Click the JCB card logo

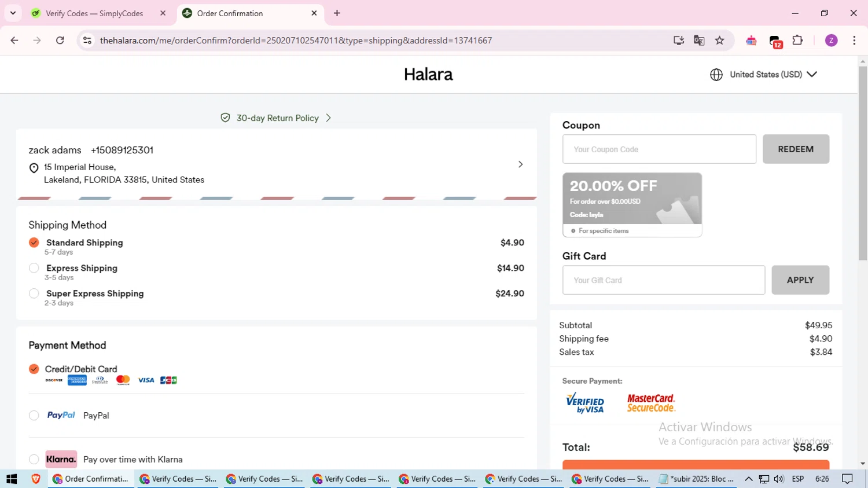click(168, 380)
